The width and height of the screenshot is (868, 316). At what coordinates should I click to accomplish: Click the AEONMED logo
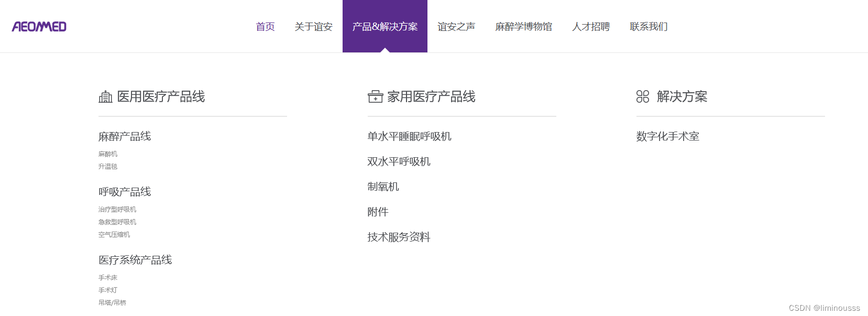point(39,26)
